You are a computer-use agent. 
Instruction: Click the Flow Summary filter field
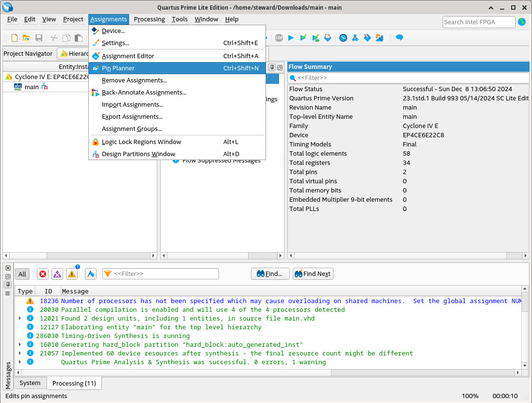coord(408,78)
